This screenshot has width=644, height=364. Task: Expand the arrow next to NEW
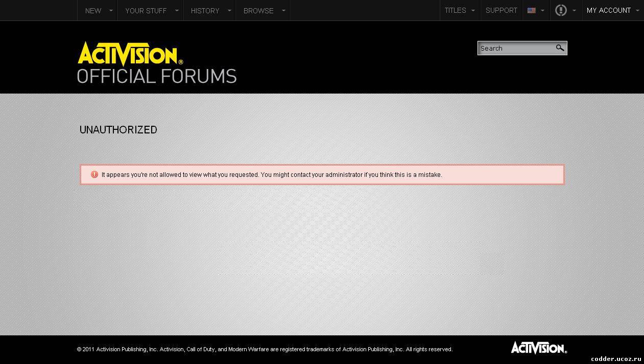[111, 10]
